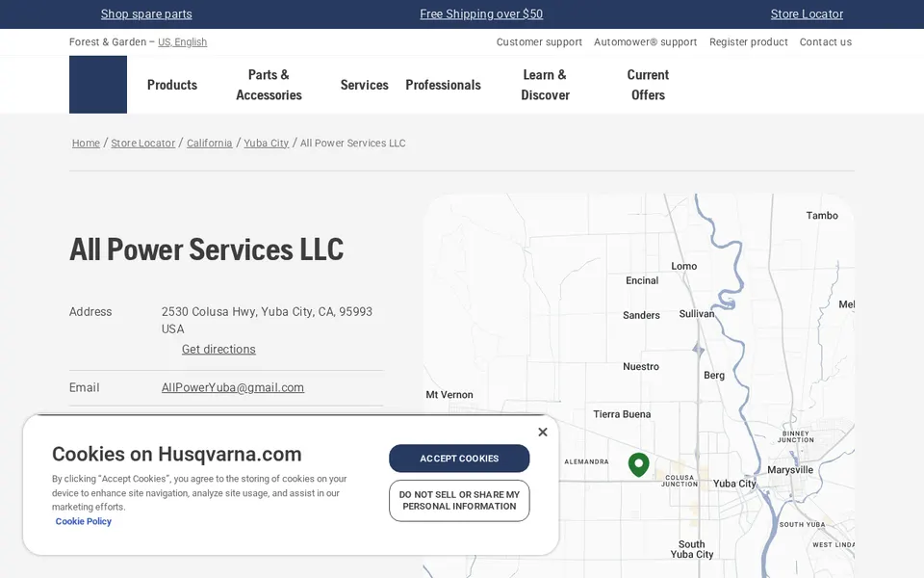Screen dimensions: 924x578
Task: Go to Yuba City breadcrumb
Action: [267, 143]
